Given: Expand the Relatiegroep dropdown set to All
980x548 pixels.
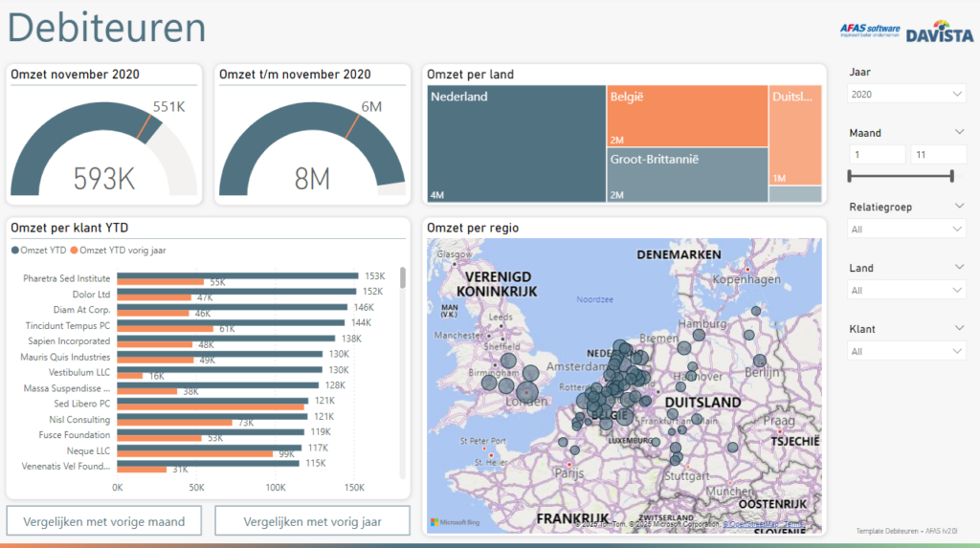Looking at the screenshot, I should coord(906,230).
